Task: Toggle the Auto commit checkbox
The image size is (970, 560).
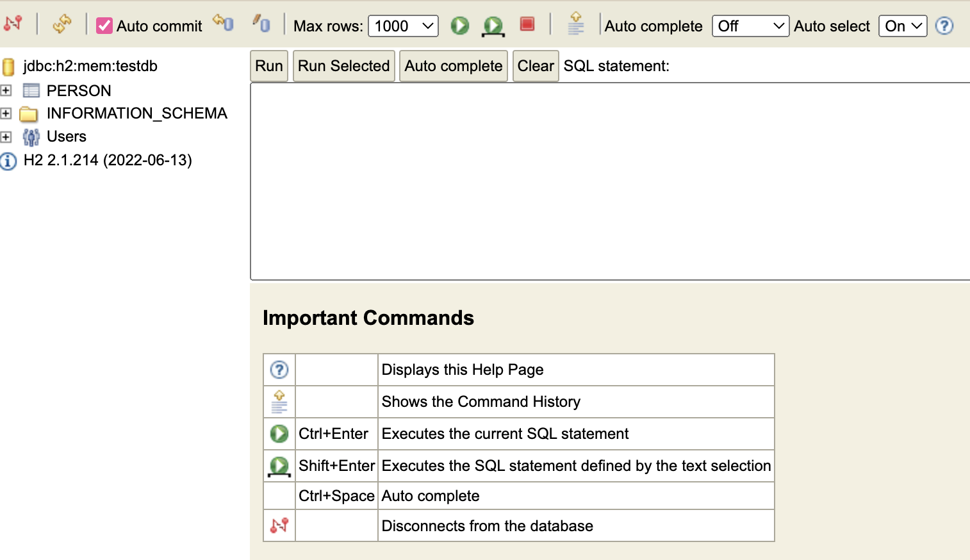Action: (104, 26)
